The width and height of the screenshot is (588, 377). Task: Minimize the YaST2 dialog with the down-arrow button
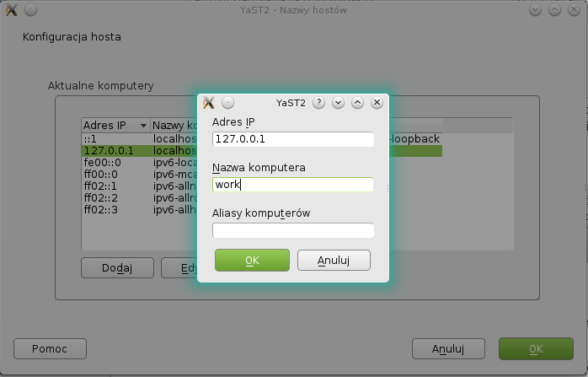[x=339, y=103]
